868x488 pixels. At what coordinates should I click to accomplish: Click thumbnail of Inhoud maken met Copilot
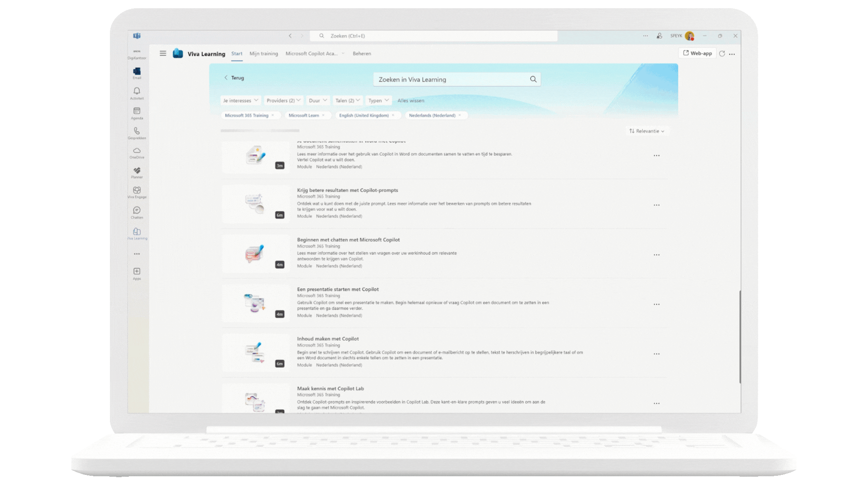pos(255,352)
